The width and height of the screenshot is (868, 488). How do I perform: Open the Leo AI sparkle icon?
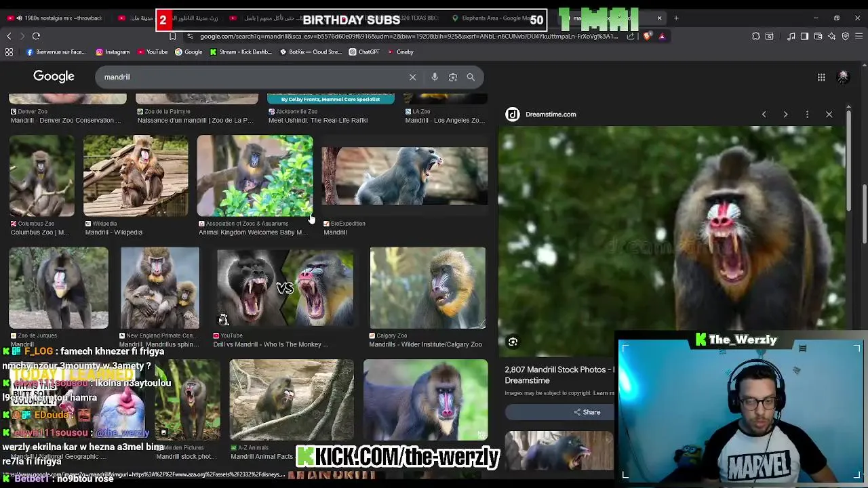coord(831,36)
